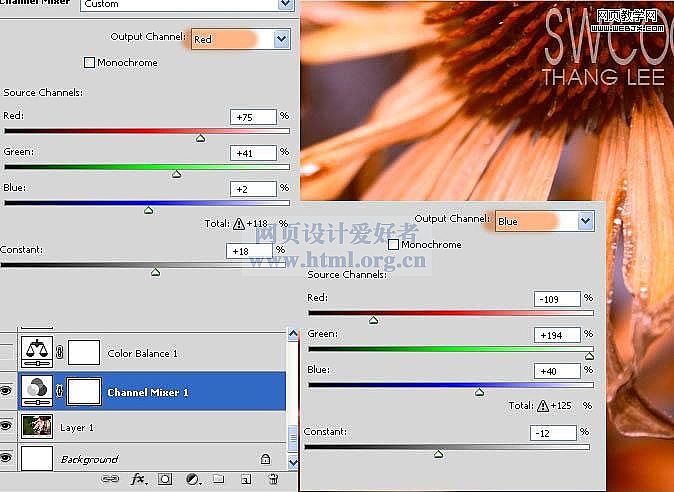This screenshot has width=674, height=492.
Task: Click the Green +41 value field
Action: 253,153
